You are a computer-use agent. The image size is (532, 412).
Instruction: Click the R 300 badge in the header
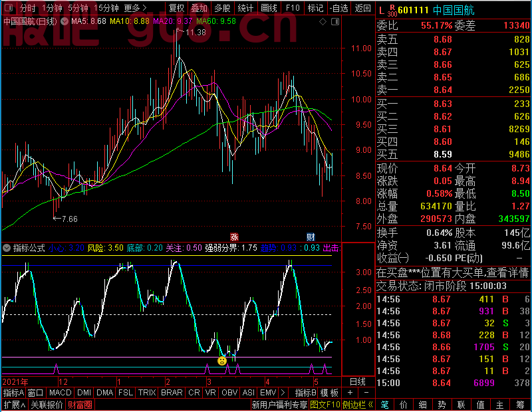pos(392,11)
